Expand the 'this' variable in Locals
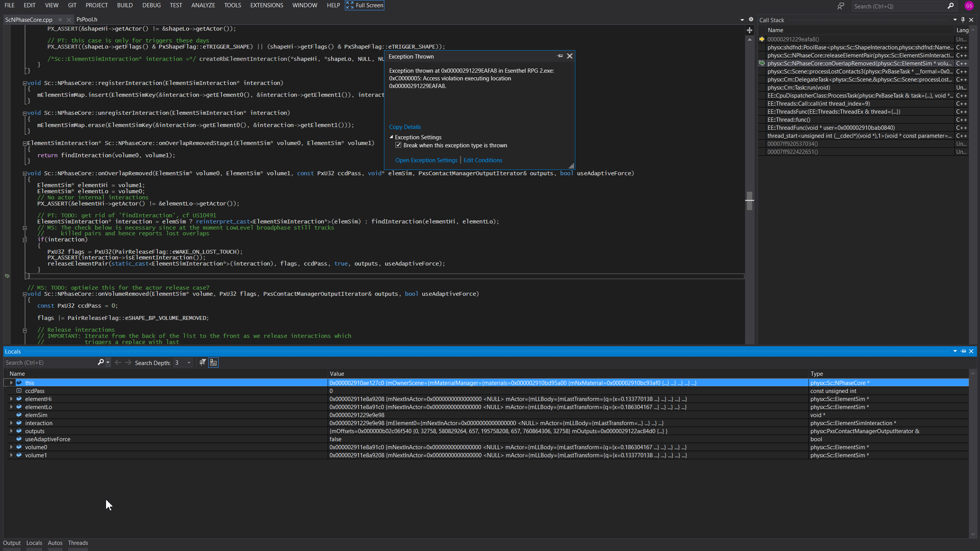 pyautogui.click(x=11, y=383)
